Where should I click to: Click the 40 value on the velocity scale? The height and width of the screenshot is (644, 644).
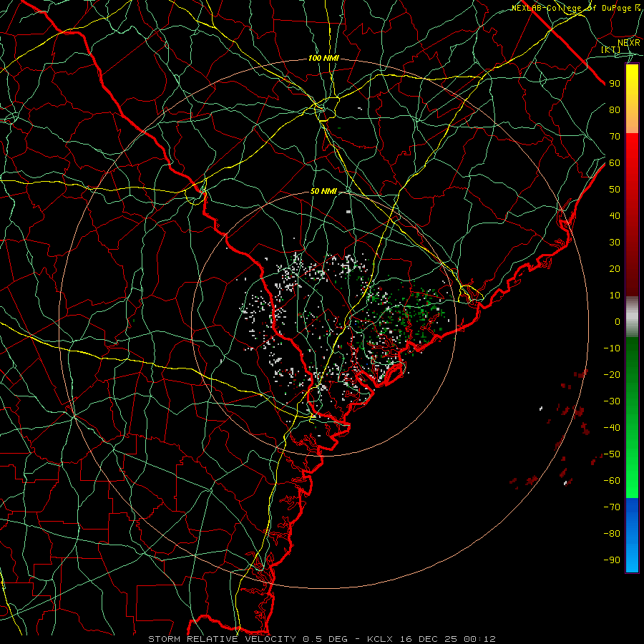click(615, 215)
